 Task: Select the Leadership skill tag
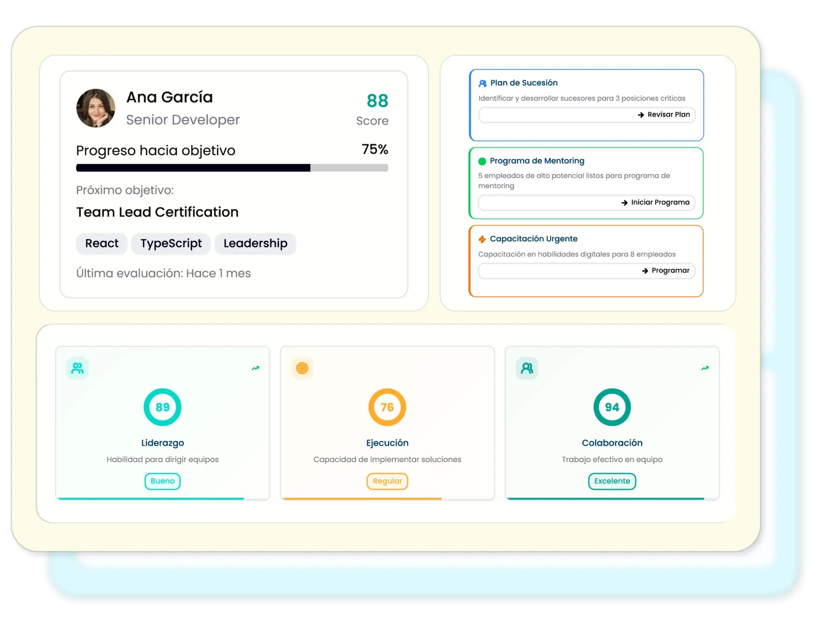(x=255, y=244)
